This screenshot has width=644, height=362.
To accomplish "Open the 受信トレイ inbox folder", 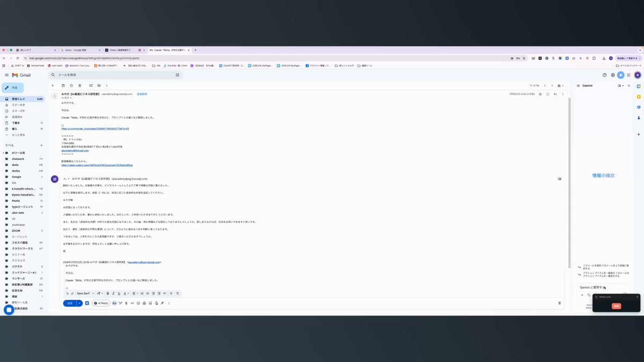I will [x=24, y=99].
